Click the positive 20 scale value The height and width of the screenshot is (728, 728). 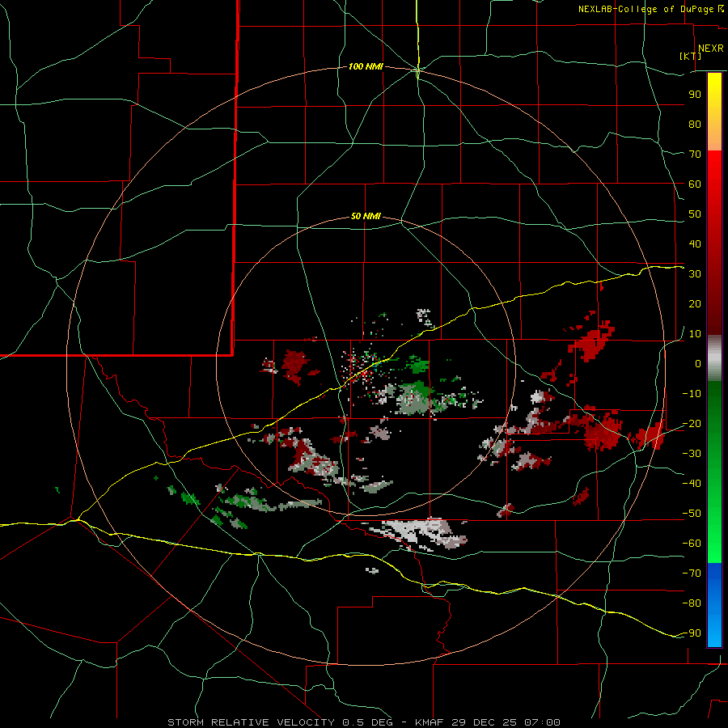[x=695, y=303]
